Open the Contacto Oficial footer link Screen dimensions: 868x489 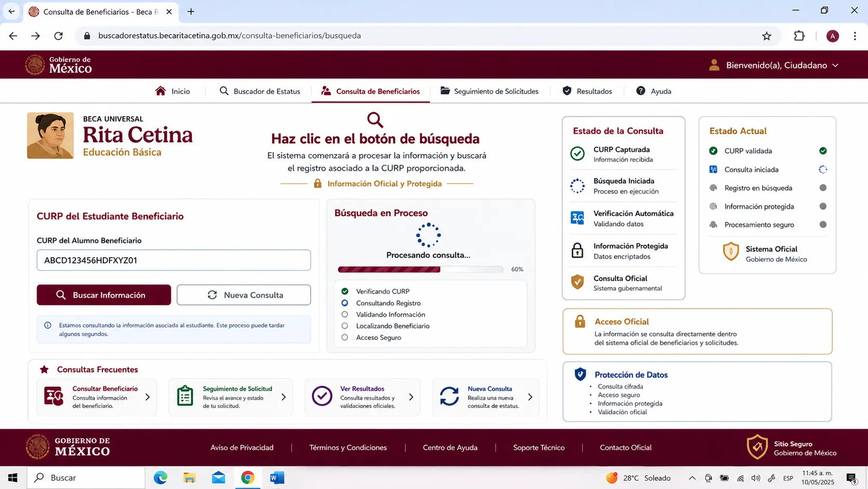point(626,447)
